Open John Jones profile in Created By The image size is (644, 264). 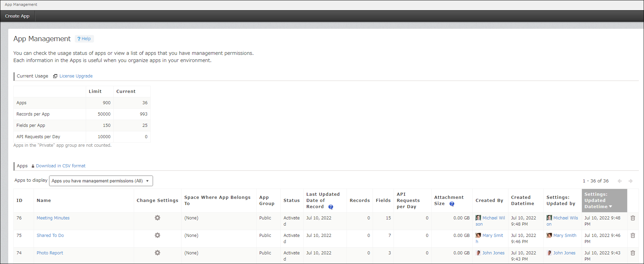coord(493,253)
